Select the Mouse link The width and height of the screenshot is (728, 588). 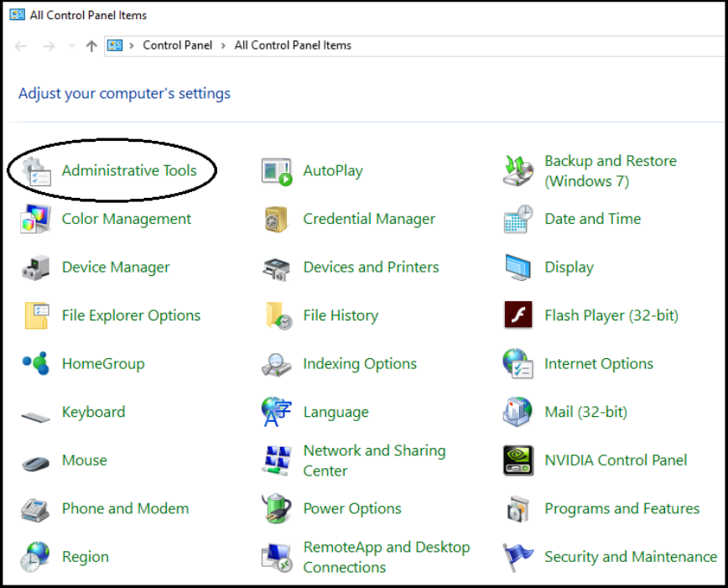[85, 461]
